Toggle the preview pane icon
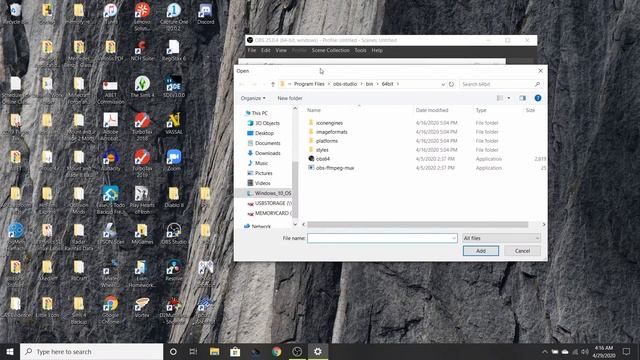The height and width of the screenshot is (360, 640). click(522, 98)
